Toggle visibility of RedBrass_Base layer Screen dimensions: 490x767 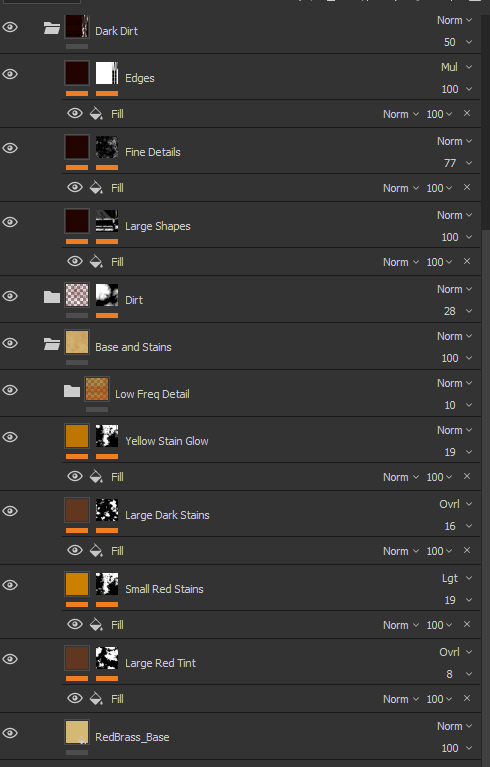(x=10, y=733)
